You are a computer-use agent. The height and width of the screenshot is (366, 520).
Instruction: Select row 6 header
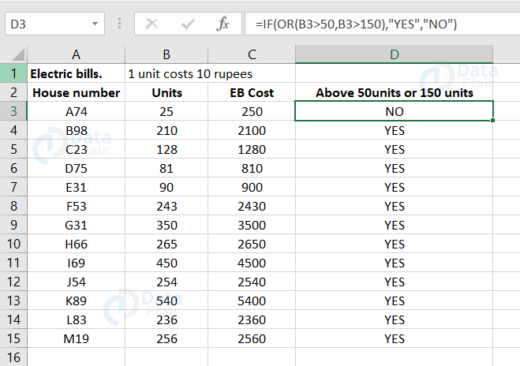coord(14,168)
